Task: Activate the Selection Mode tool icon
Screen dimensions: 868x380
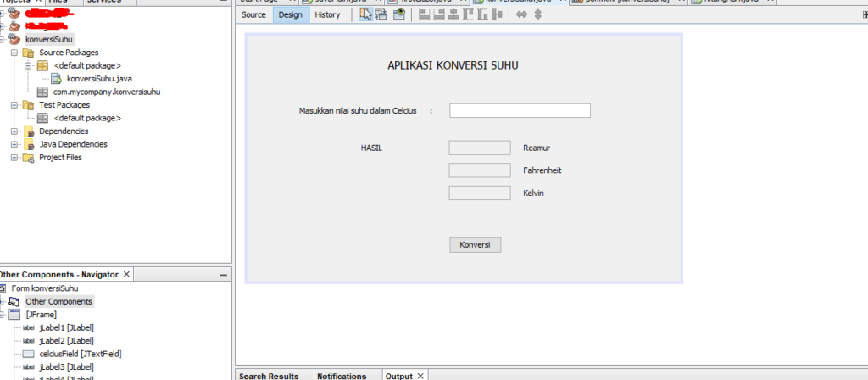Action: click(365, 15)
